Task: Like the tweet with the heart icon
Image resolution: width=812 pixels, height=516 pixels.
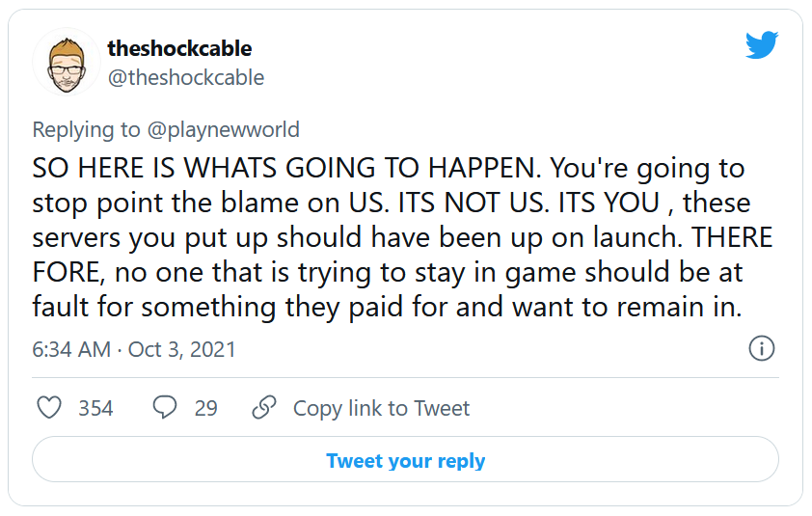Action: click(x=48, y=408)
